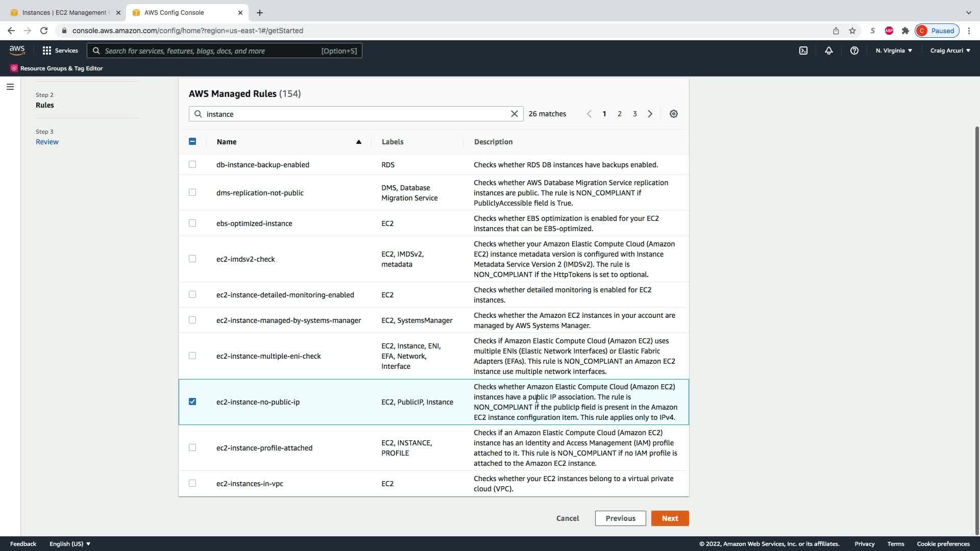Expand the Craig Arcuri account menu
This screenshot has height=551, width=980.
(x=950, y=51)
